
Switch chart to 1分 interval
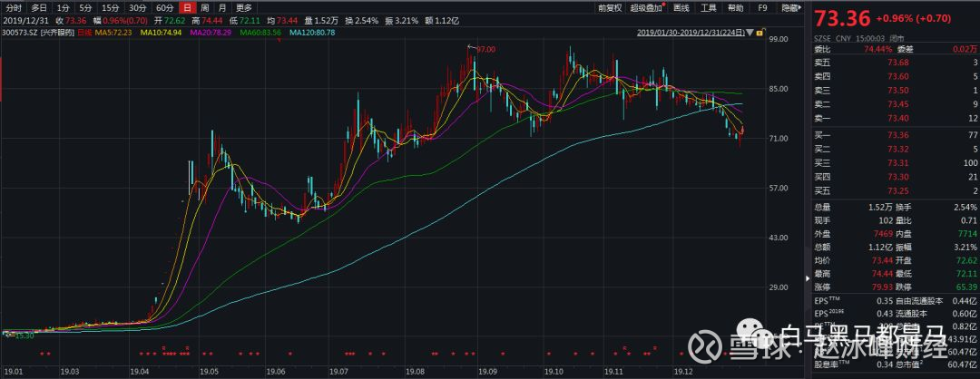pyautogui.click(x=63, y=8)
